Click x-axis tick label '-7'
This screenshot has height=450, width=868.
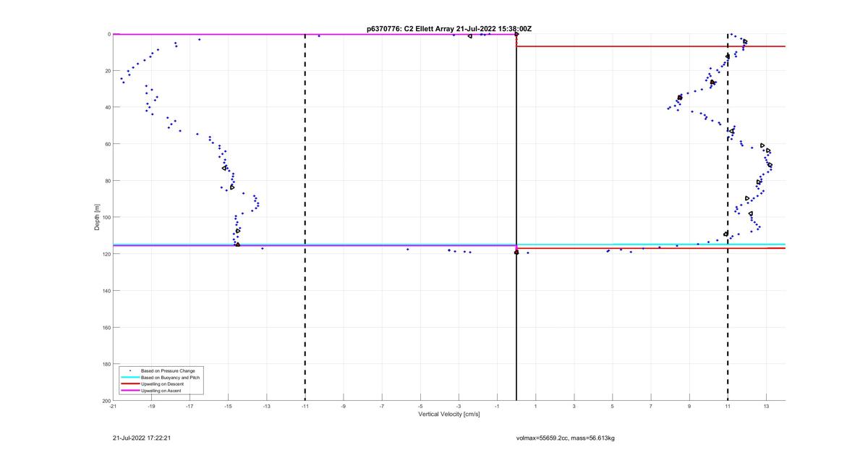(x=382, y=406)
